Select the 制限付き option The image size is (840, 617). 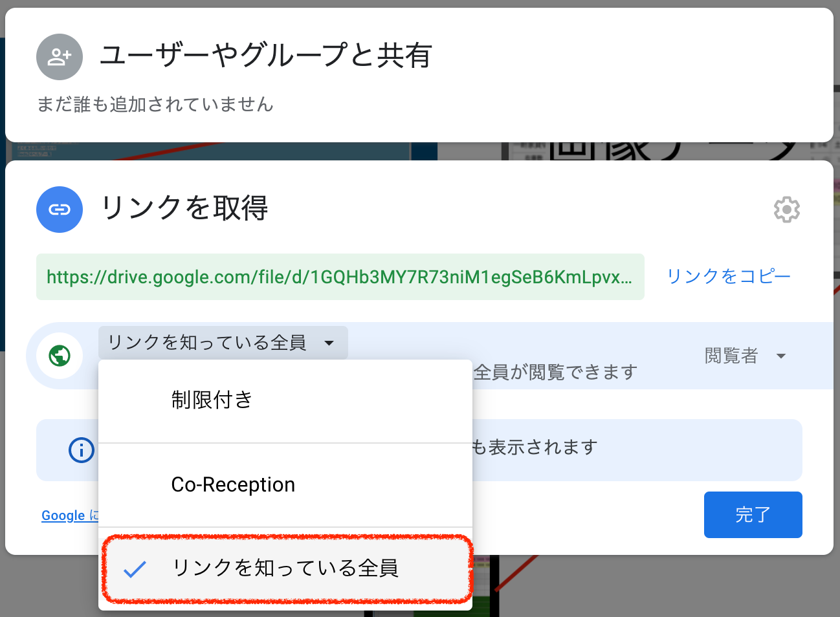tap(212, 400)
